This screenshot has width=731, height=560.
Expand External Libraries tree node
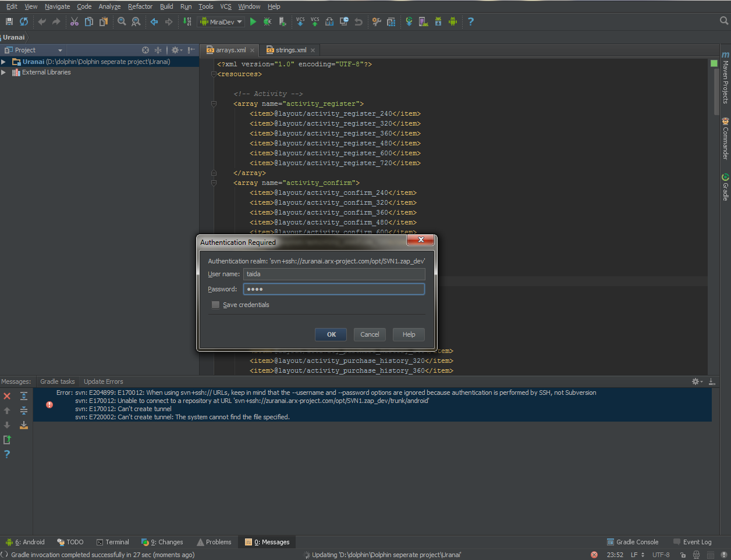click(x=3, y=72)
